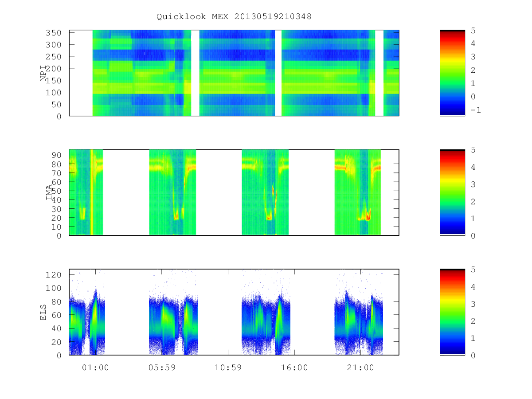Image resolution: width=532 pixels, height=399 pixels.
Task: Click the 05:59 time axis label
Action: pos(162,368)
